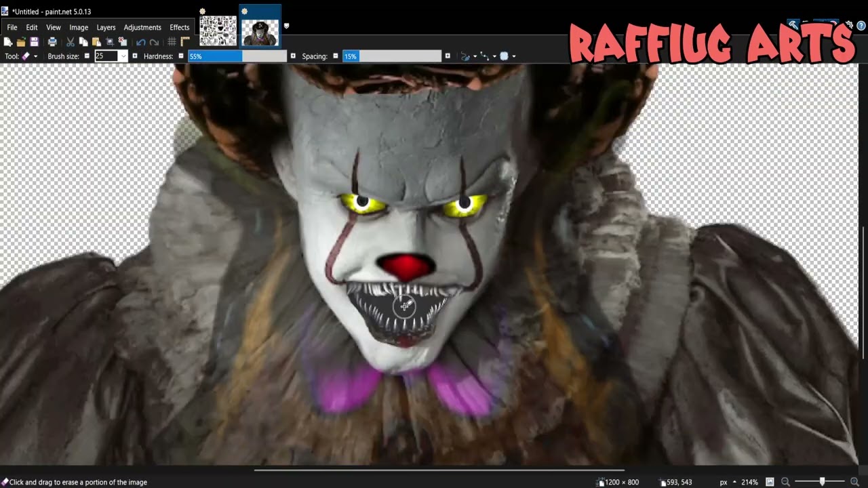
Task: Click the Undo arrow icon
Action: click(x=140, y=42)
